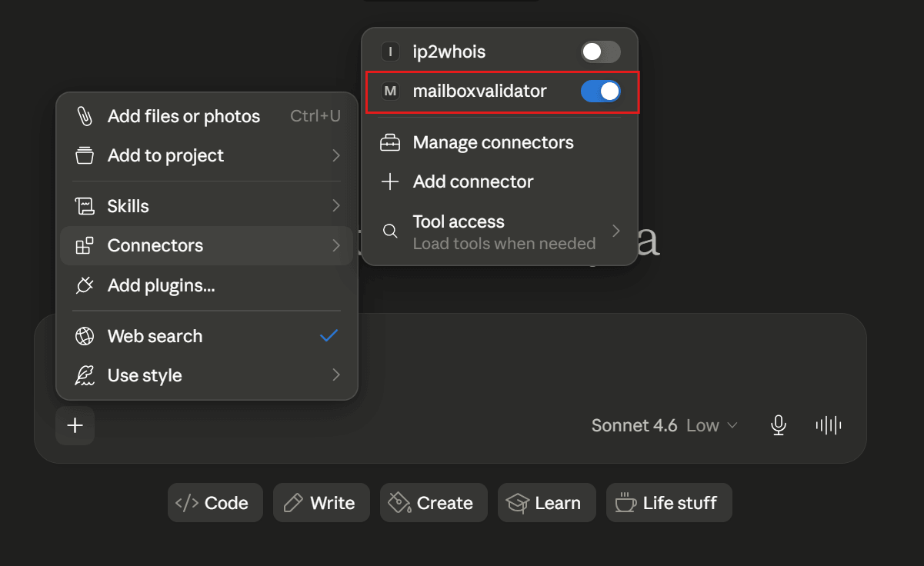Image resolution: width=924 pixels, height=566 pixels.
Task: Click the microphone dictation icon
Action: pyautogui.click(x=779, y=425)
